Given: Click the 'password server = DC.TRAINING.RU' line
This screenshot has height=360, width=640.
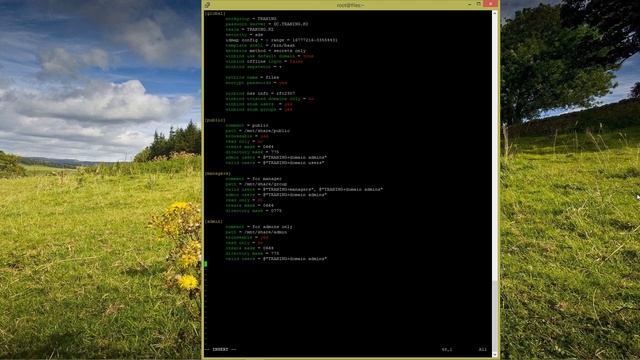Looking at the screenshot, I should pyautogui.click(x=267, y=24).
